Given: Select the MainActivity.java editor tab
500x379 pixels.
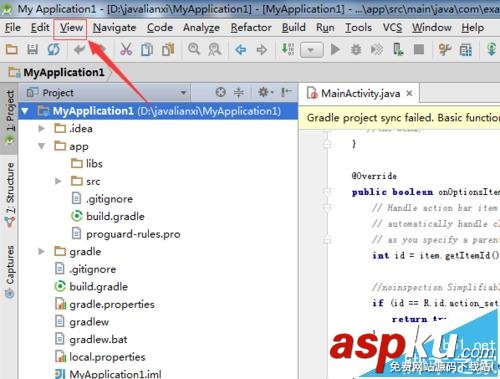Looking at the screenshot, I should point(360,93).
